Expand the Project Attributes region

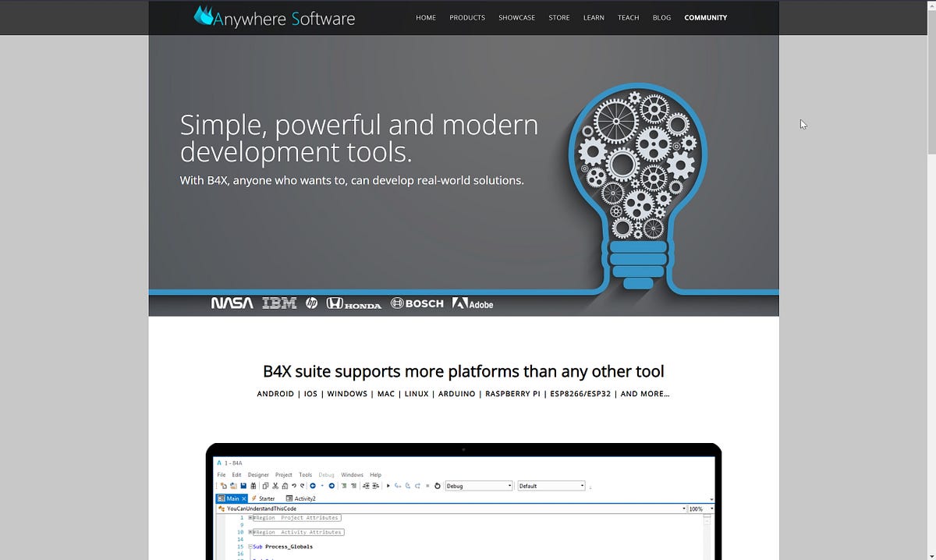250,518
